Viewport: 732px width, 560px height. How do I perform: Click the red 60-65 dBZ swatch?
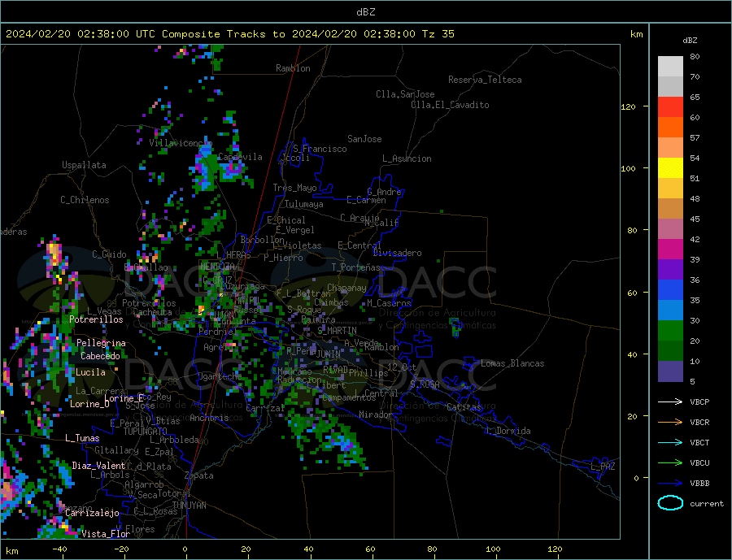670,106
